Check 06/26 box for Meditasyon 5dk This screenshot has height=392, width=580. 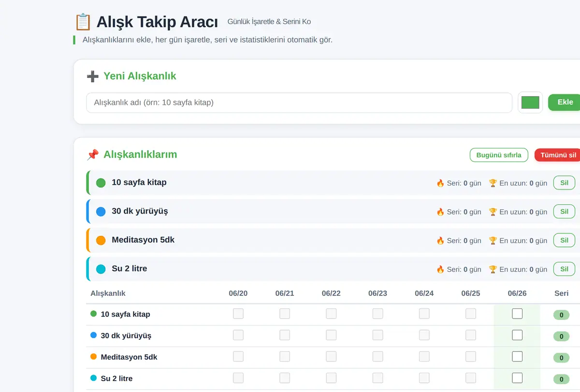coord(517,357)
